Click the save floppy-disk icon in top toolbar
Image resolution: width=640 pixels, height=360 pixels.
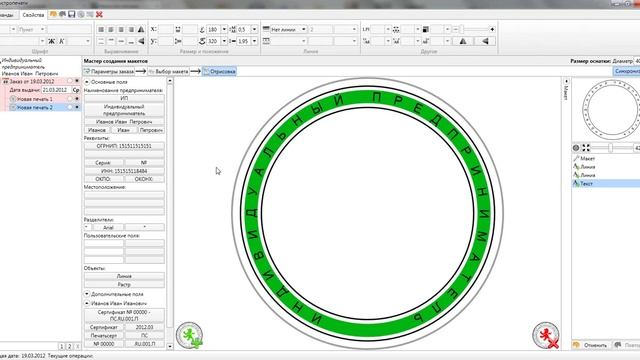coord(71,14)
